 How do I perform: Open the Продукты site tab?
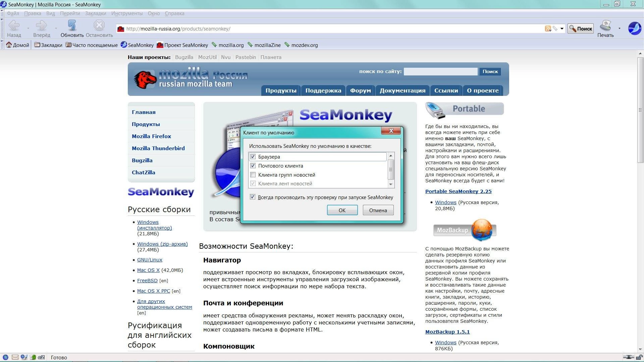coord(281,90)
